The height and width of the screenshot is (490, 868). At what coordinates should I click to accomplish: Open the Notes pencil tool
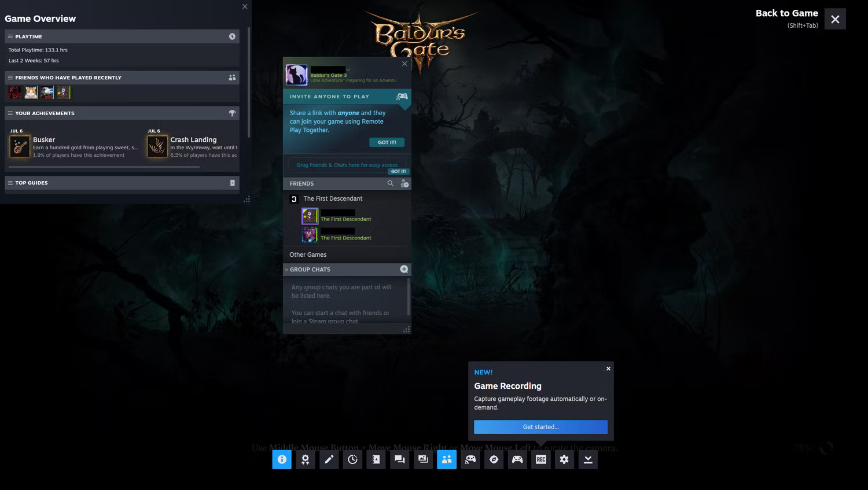click(x=329, y=459)
